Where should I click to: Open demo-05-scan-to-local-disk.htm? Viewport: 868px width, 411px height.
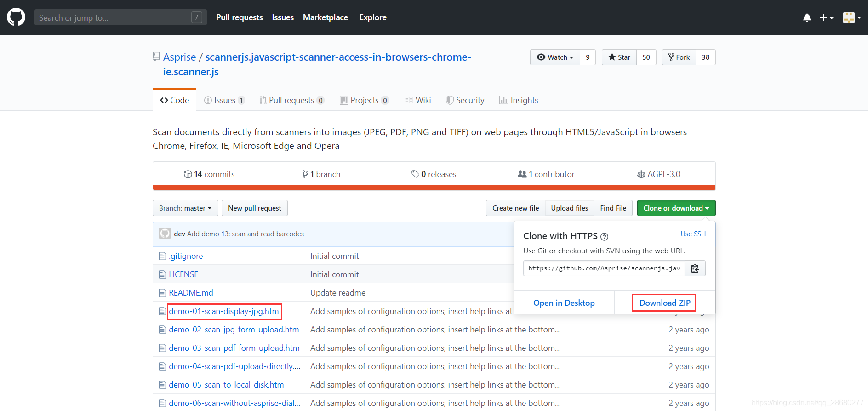(226, 385)
